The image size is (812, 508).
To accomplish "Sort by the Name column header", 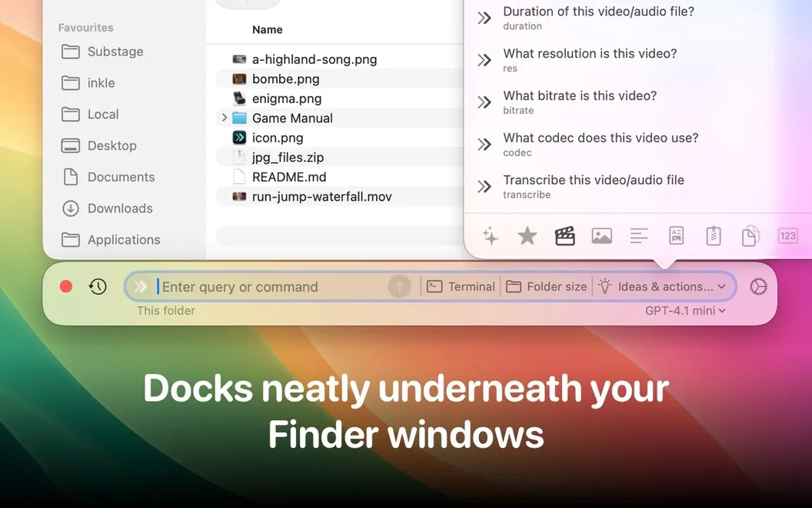I will (268, 30).
